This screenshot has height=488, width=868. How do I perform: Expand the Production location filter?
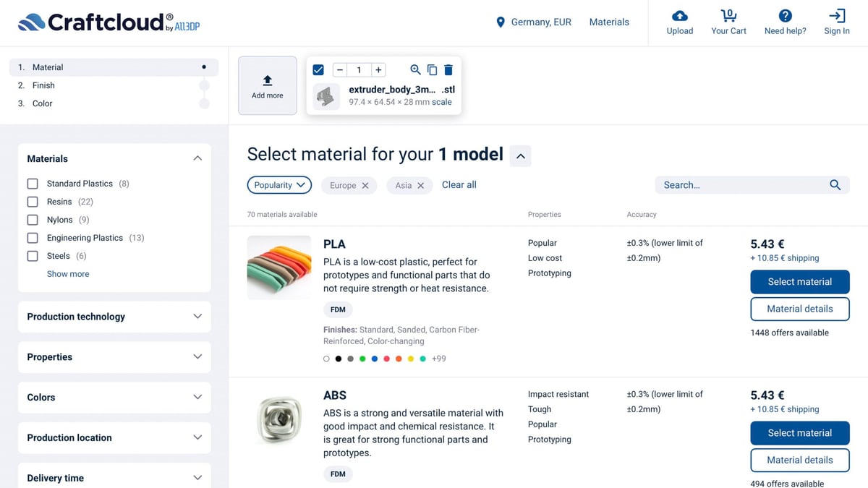pyautogui.click(x=114, y=438)
